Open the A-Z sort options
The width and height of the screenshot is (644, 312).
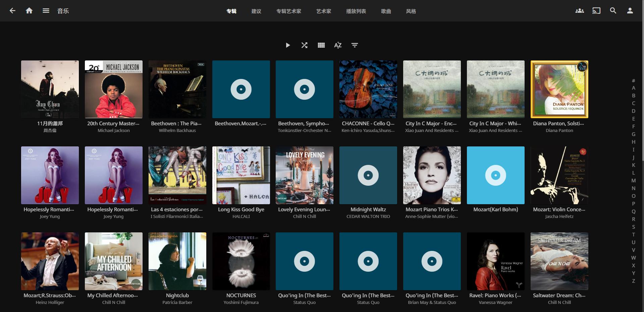pyautogui.click(x=338, y=45)
